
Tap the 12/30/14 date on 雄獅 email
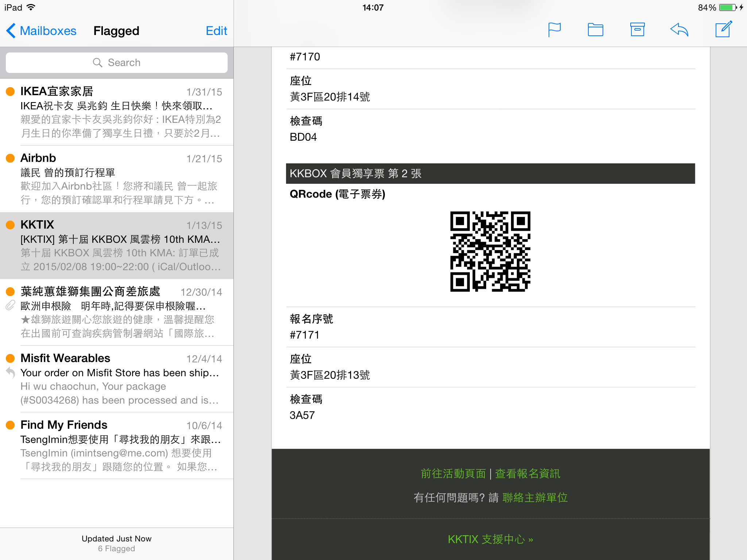point(201,292)
